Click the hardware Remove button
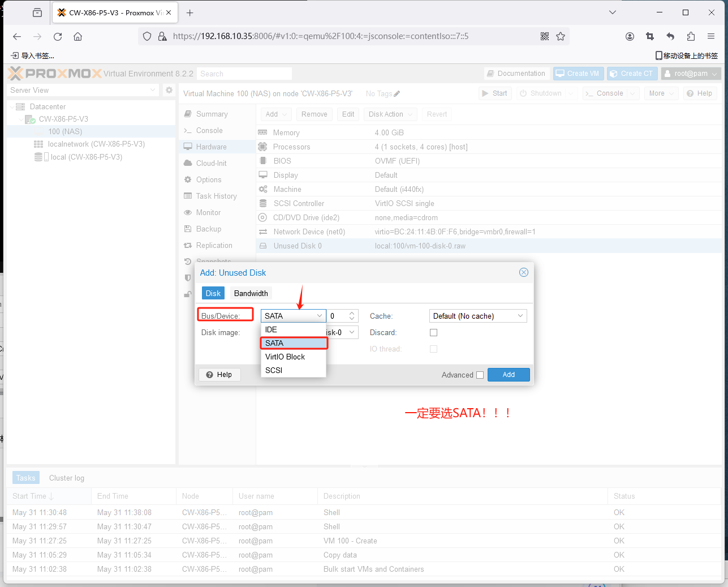728x587 pixels. click(x=314, y=114)
